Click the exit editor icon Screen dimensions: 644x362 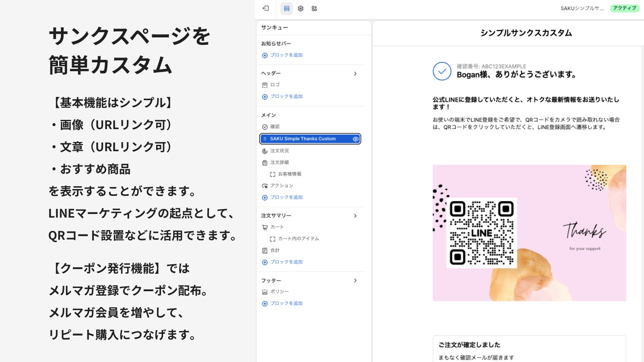pyautogui.click(x=266, y=8)
